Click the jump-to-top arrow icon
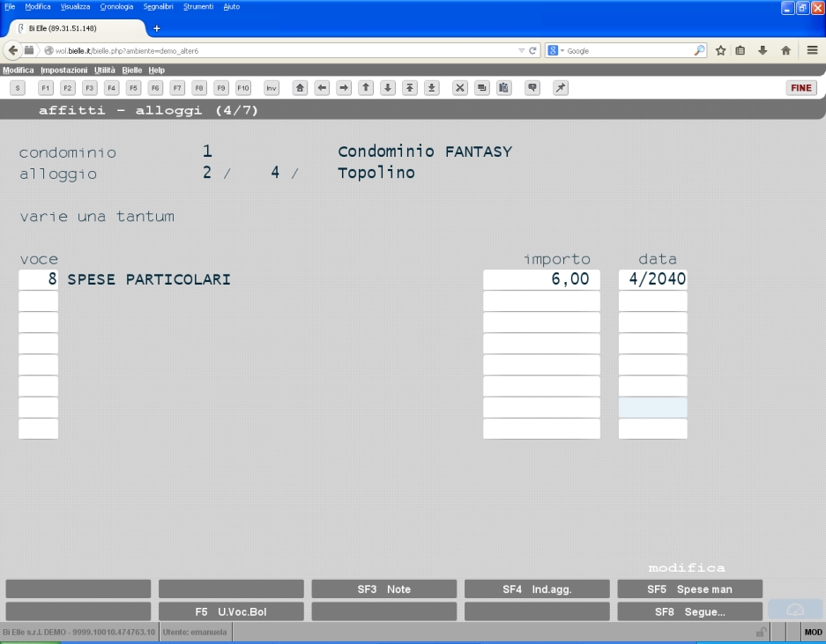Image resolution: width=826 pixels, height=644 pixels. (x=410, y=88)
